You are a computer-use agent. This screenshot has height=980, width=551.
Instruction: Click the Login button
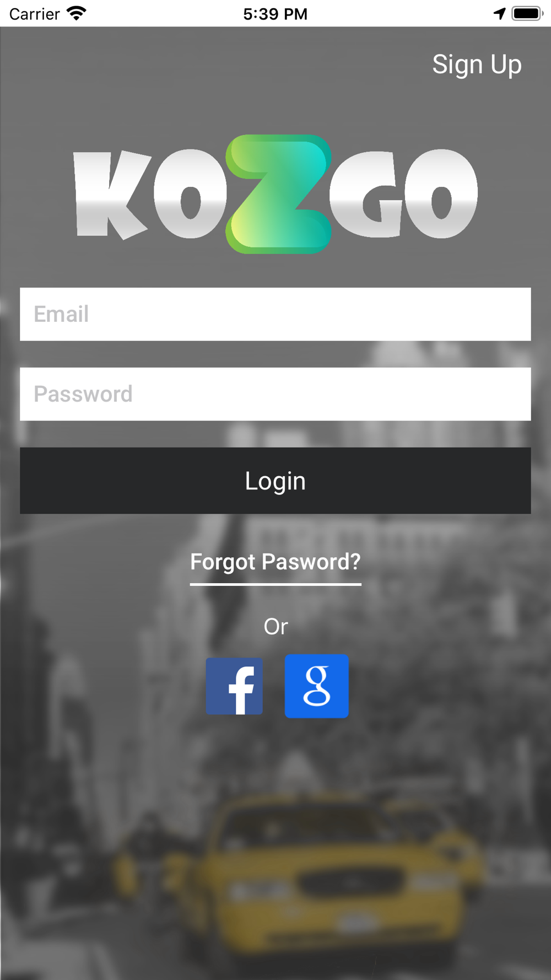point(275,481)
